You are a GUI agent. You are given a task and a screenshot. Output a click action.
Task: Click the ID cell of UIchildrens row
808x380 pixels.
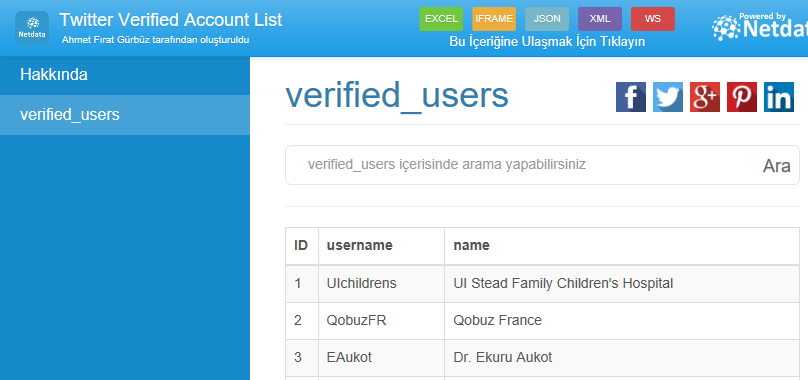pos(301,284)
